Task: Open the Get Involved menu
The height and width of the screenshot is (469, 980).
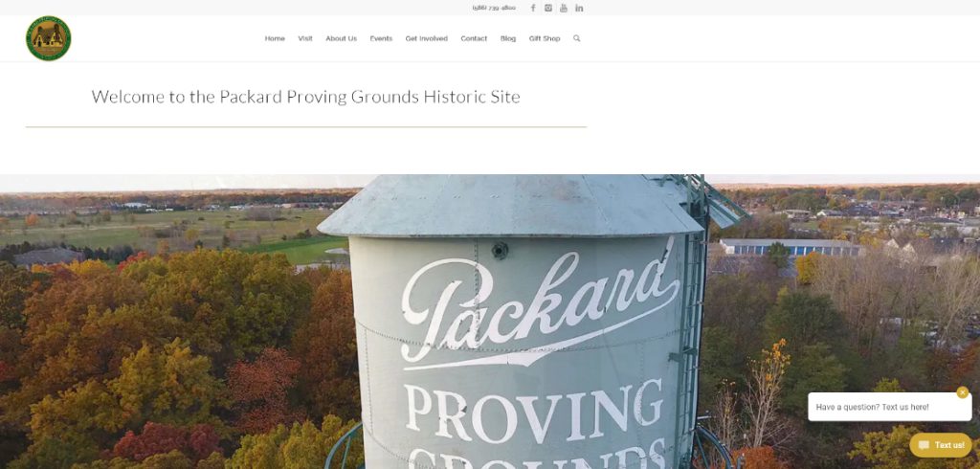Action: 426,39
